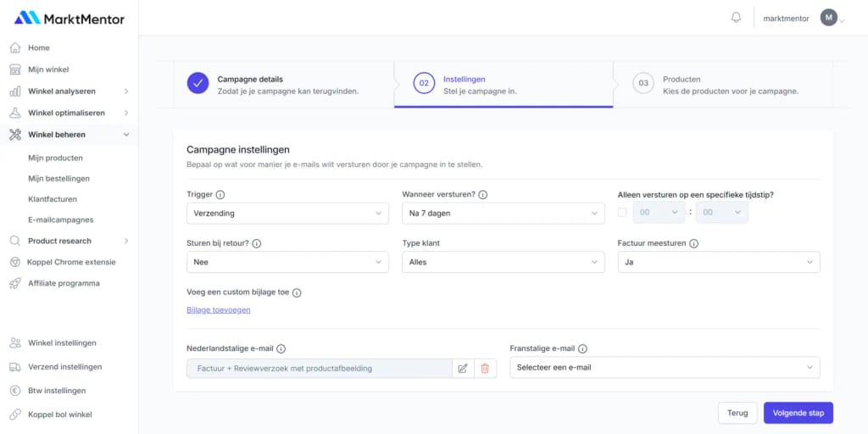Click info icon beside Franstalige e-mail
This screenshot has height=434, width=868.
[x=583, y=348]
